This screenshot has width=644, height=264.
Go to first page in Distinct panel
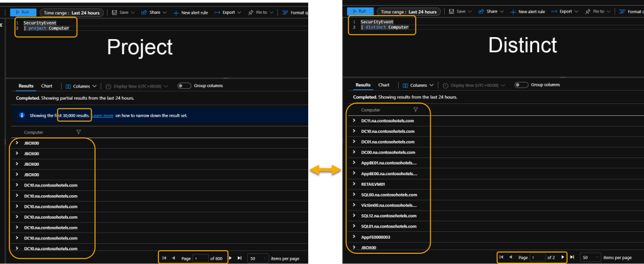click(501, 257)
